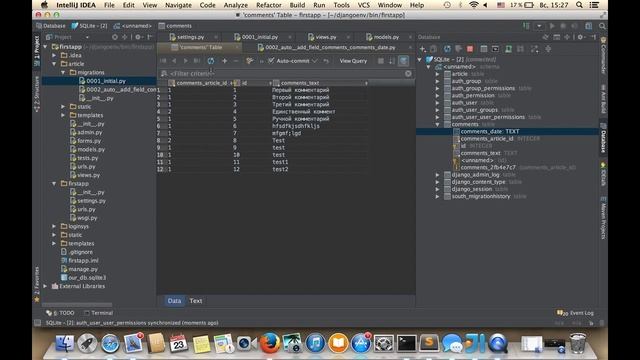
Task: Click the grid icon right of View Query
Action: pyautogui.click(x=380, y=61)
